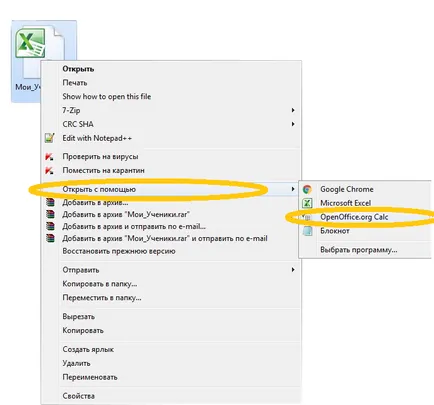Open Свойства at the menu bottom

tap(79, 396)
